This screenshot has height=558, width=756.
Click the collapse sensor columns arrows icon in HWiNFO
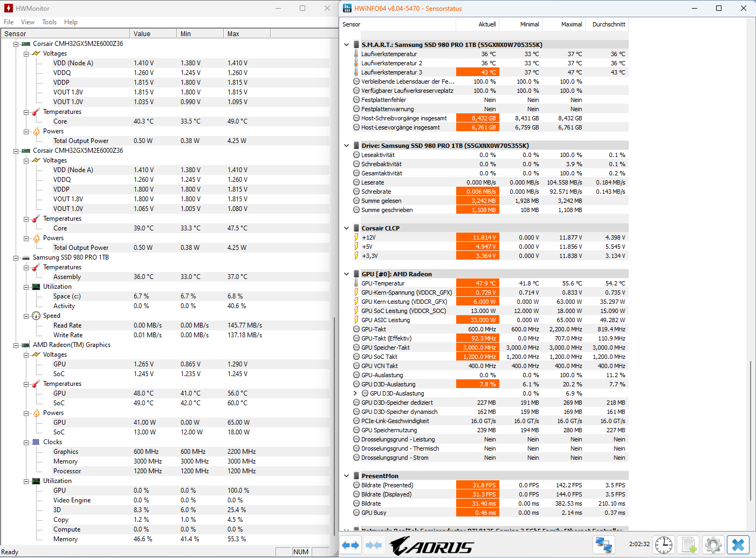click(374, 545)
